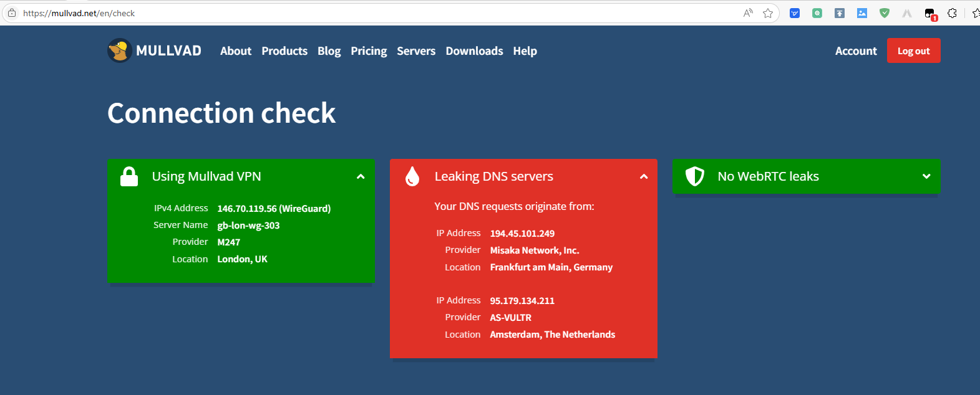Open the Account page
The height and width of the screenshot is (395, 980).
[x=856, y=51]
